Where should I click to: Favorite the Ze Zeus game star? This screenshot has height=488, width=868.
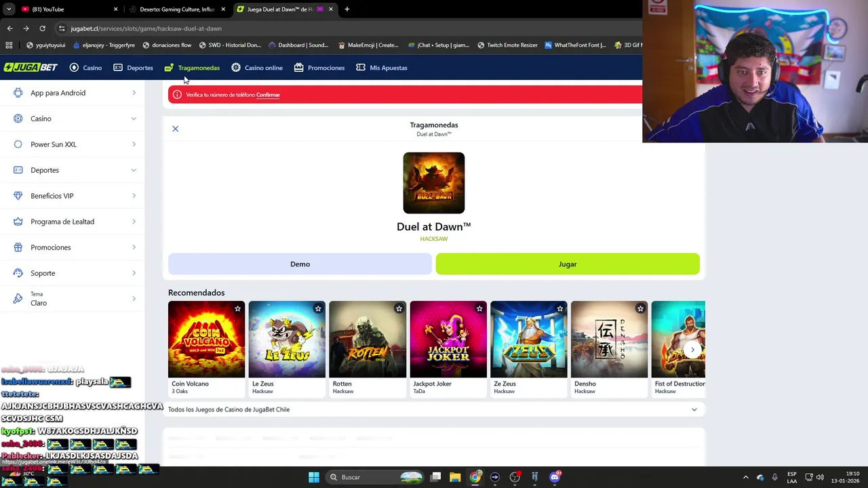560,308
